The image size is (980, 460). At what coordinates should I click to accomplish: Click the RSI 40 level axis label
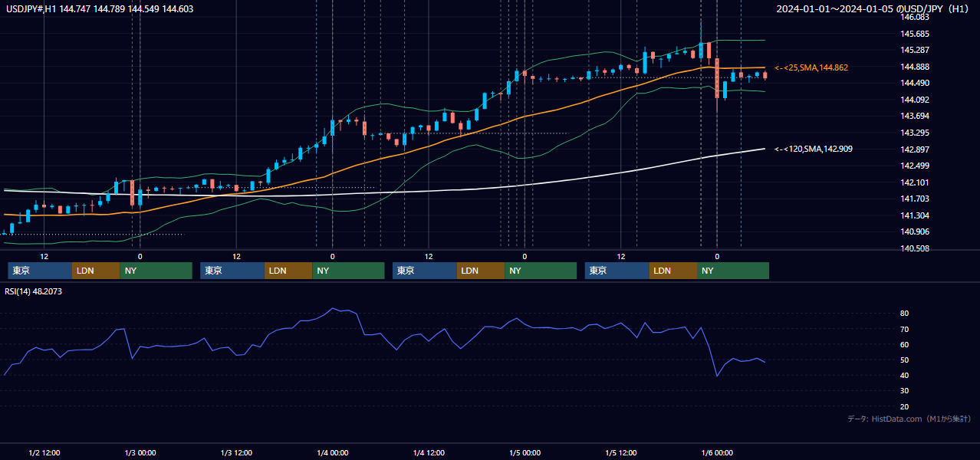(905, 375)
